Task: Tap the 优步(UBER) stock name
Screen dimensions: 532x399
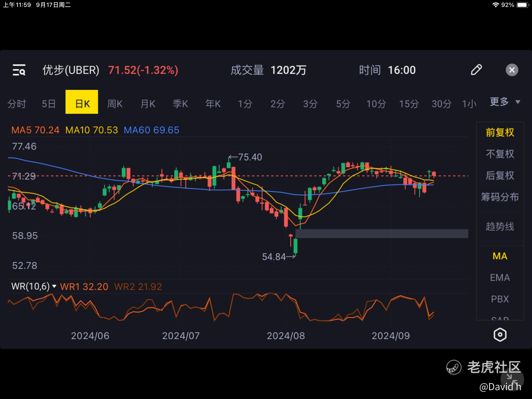Action: point(71,70)
